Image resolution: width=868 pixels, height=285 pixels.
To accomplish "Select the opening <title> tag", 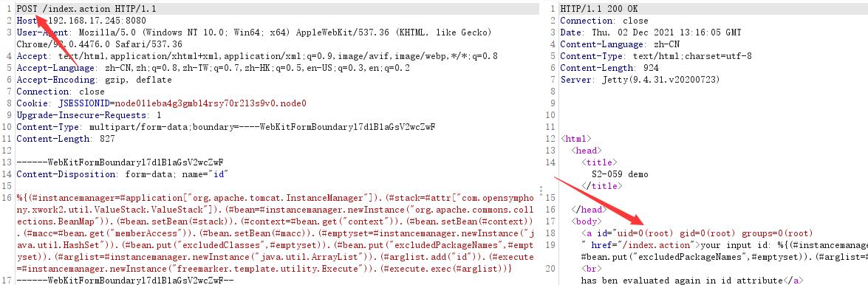I will coord(599,162).
